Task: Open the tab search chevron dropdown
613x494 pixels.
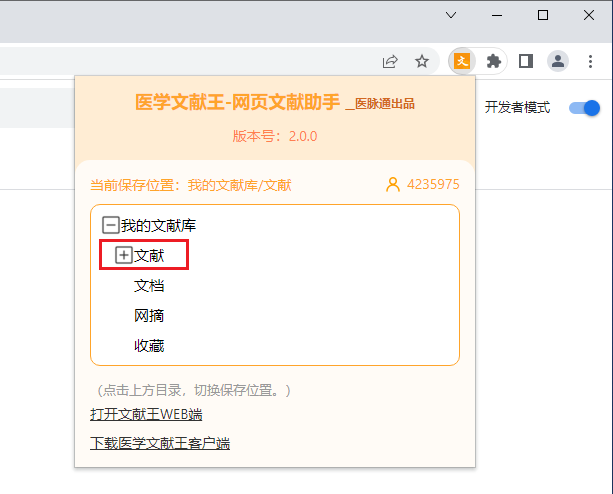Action: point(451,15)
